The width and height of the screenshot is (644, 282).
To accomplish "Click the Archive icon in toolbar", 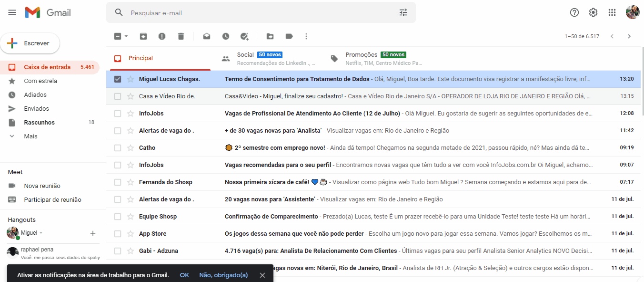I will point(143,36).
